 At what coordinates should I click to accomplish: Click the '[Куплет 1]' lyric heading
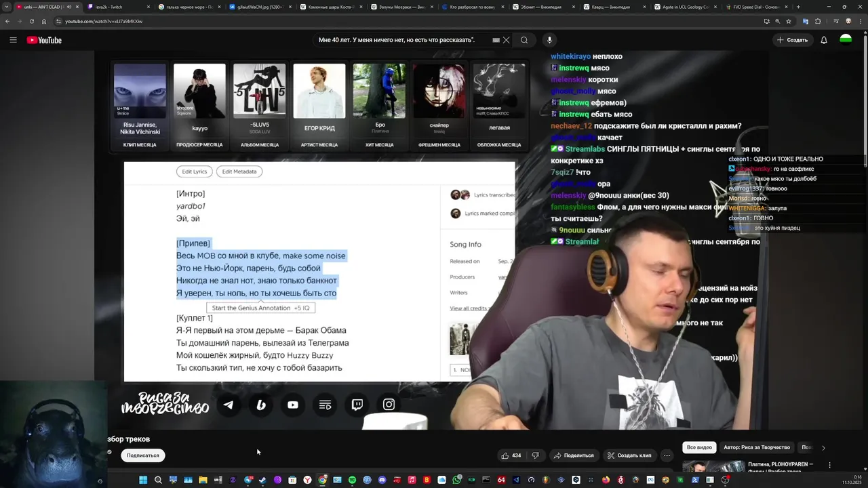click(195, 318)
